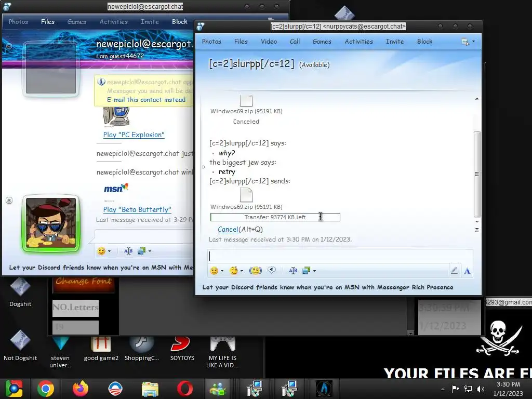Open wink dropdown arrow in slurpp chat
Screen dimensions: 532x399
(242, 271)
